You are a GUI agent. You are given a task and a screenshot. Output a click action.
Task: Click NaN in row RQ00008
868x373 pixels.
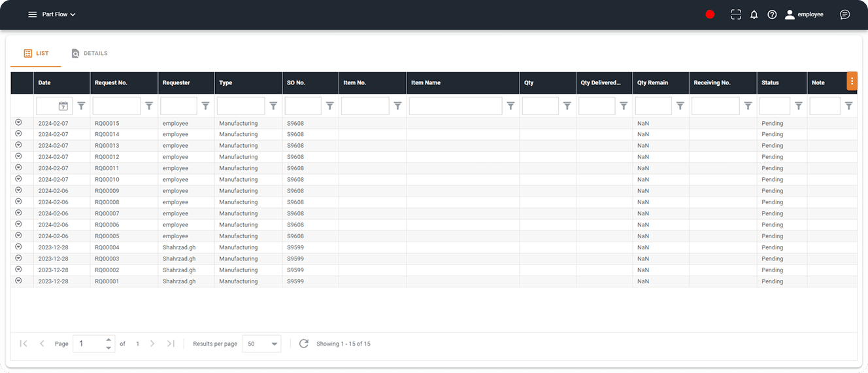click(x=643, y=202)
